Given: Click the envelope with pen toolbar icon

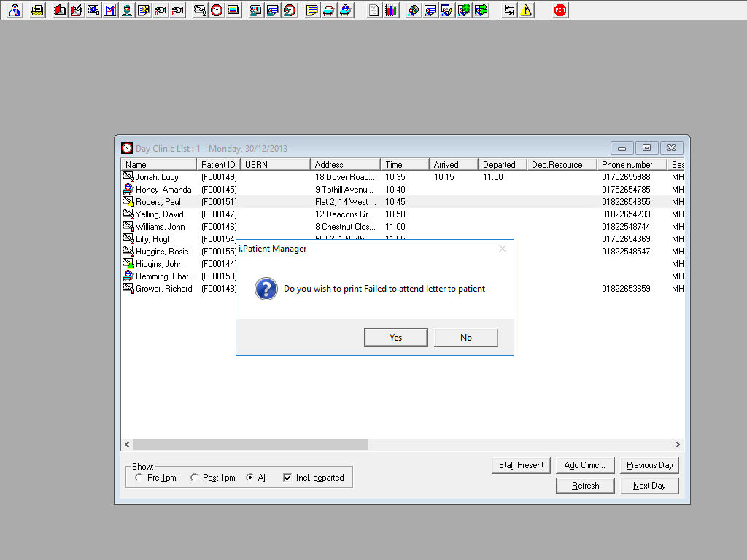Looking at the screenshot, I should coord(200,10).
